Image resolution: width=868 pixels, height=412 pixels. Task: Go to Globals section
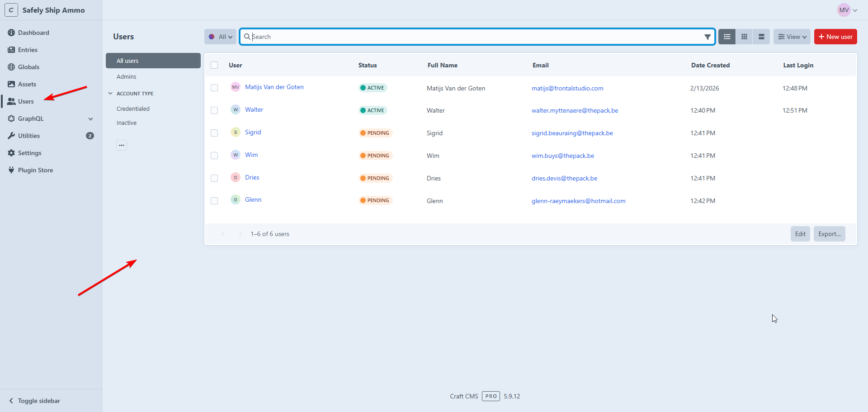point(23,67)
